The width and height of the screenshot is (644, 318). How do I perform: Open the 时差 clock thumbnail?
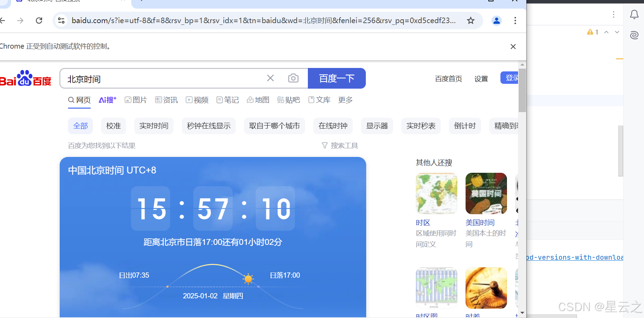point(486,288)
